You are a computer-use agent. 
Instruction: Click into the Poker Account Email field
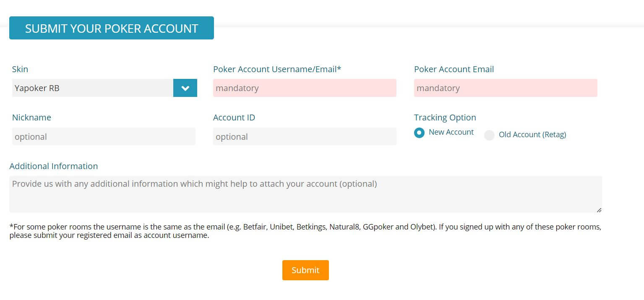pos(506,88)
